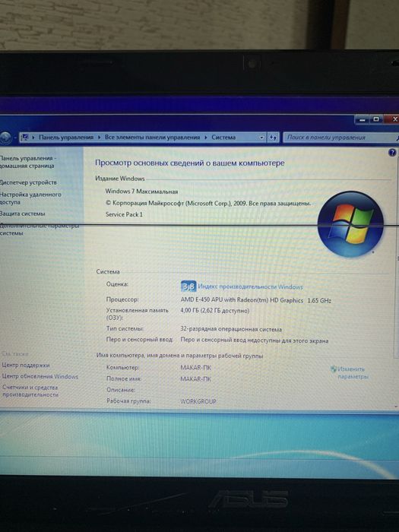This screenshot has width=399, height=532.
Task: Expand arrow before Система breadcrumb
Action: point(206,138)
